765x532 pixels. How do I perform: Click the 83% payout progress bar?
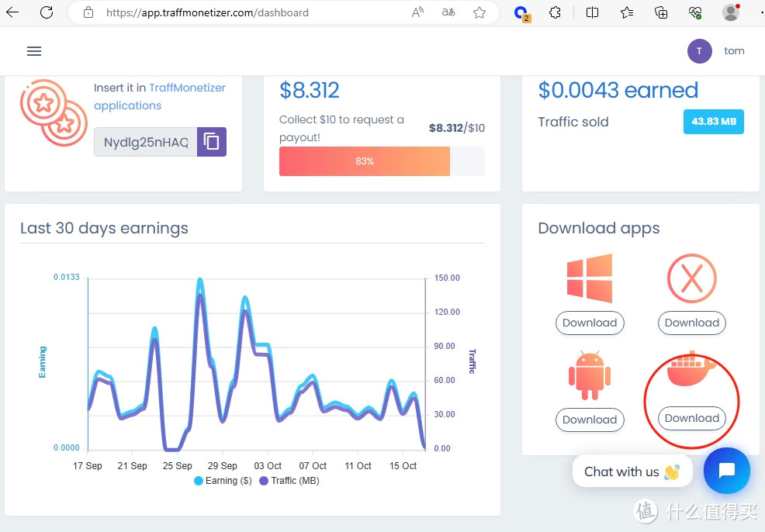click(x=365, y=161)
